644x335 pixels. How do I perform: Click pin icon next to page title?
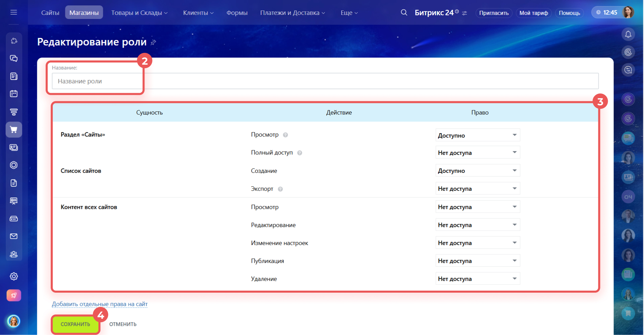click(x=153, y=42)
